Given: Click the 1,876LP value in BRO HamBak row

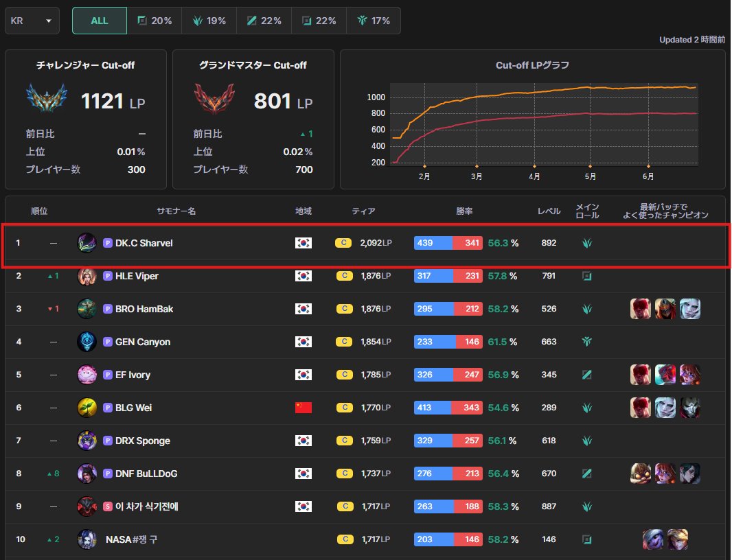Looking at the screenshot, I should (376, 309).
